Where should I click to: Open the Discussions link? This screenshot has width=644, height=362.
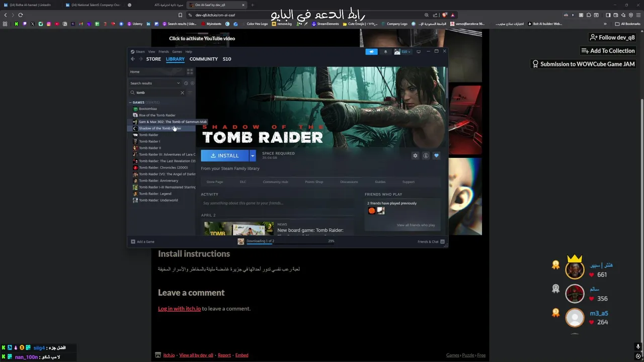[349, 182]
